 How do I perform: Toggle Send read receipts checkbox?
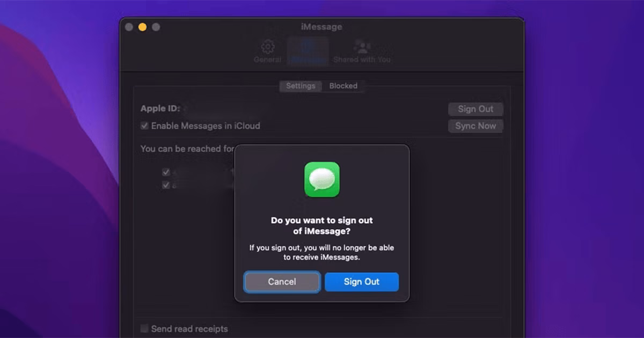144,328
